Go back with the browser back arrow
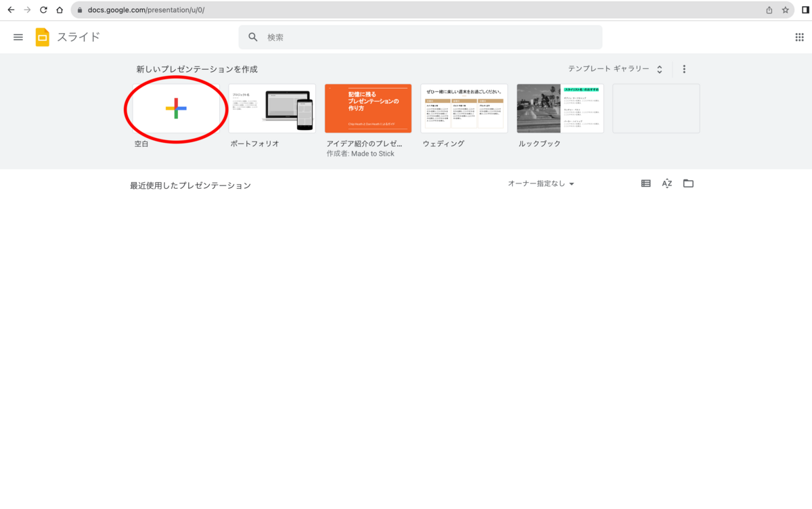 tap(11, 10)
